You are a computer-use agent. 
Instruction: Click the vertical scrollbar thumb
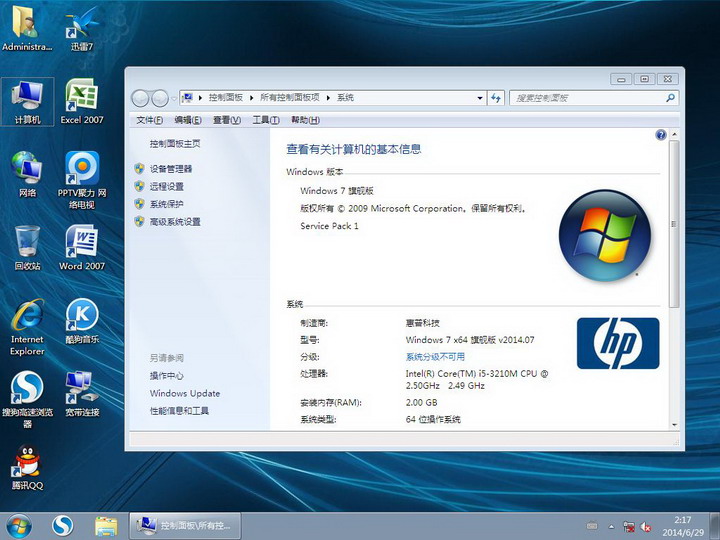[674, 224]
